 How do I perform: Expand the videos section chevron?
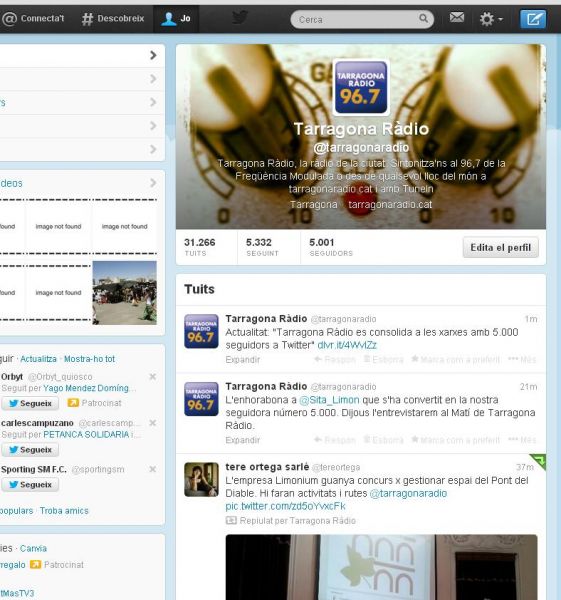tap(153, 183)
